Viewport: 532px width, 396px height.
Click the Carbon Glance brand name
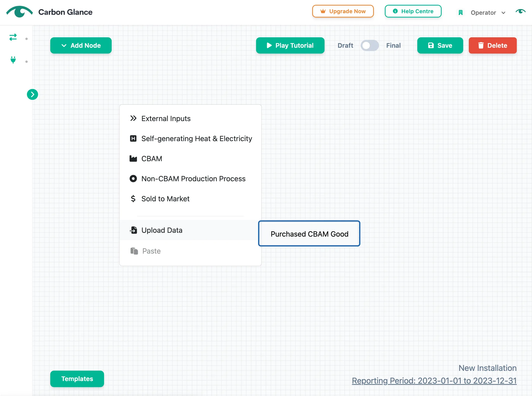[65, 12]
